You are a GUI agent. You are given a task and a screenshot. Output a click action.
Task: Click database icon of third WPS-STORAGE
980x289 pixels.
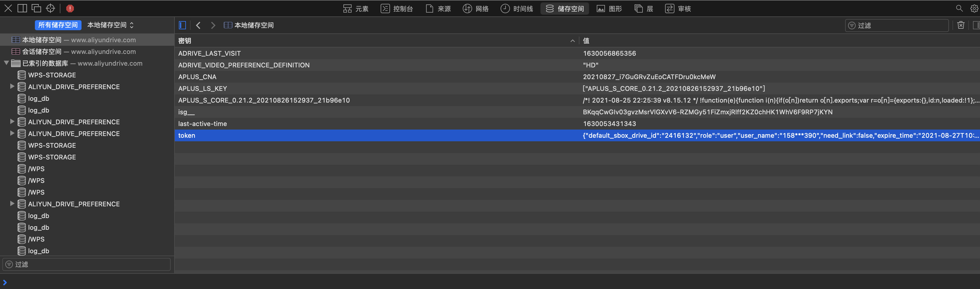22,157
